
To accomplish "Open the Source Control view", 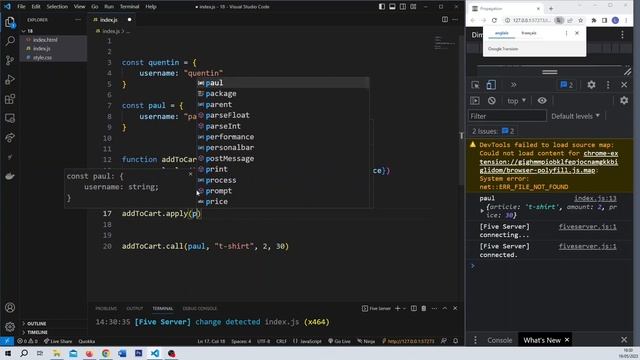I will (10, 60).
